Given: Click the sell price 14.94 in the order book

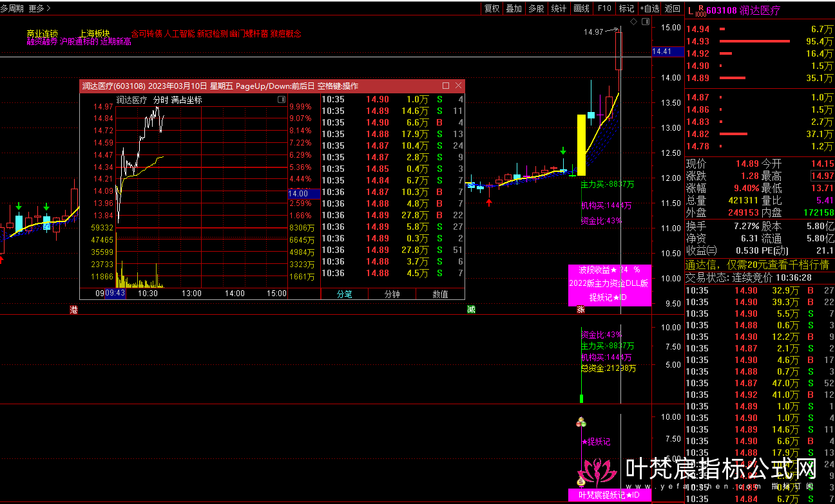Looking at the screenshot, I should coord(698,29).
